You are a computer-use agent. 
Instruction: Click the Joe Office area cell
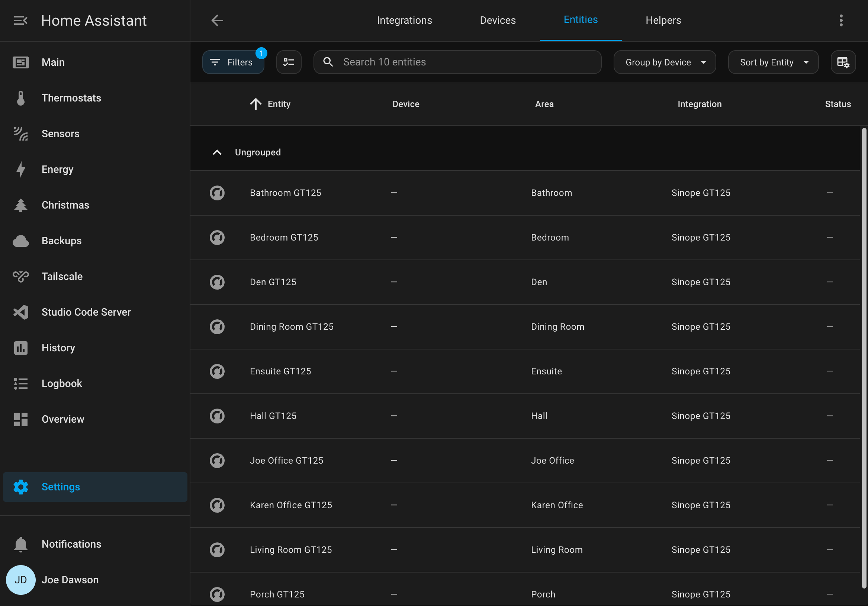pos(552,461)
